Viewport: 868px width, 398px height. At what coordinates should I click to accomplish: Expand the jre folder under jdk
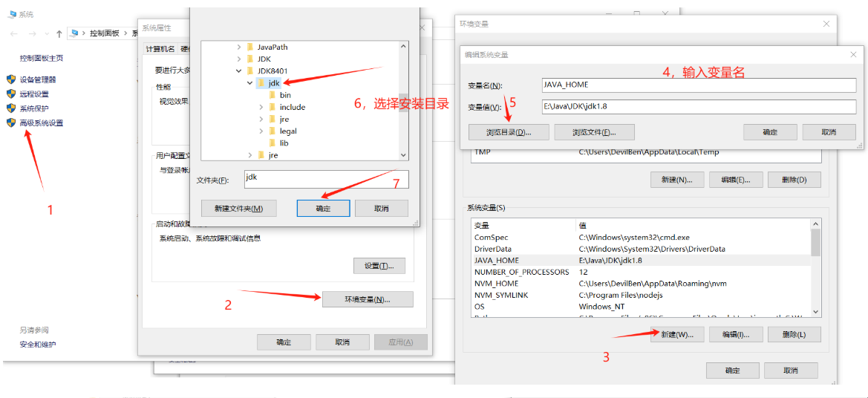(261, 119)
